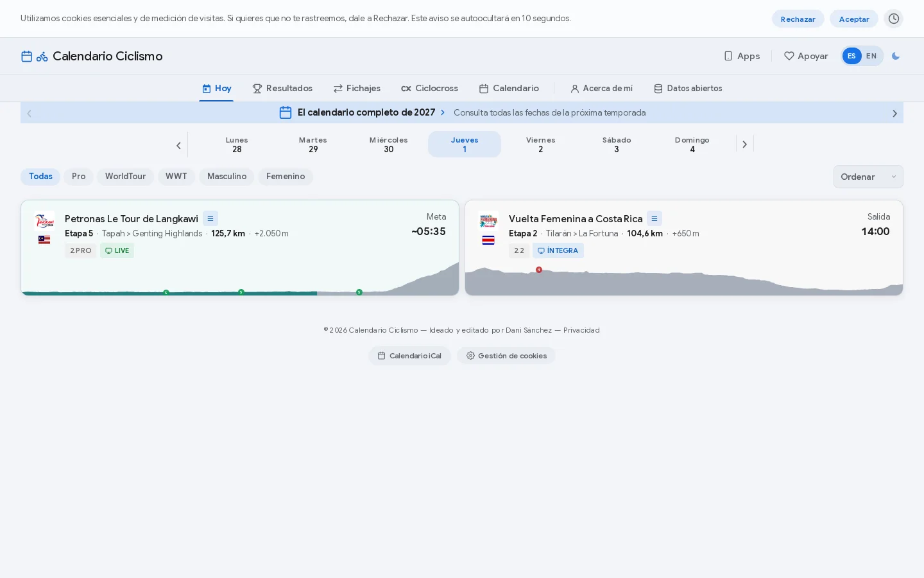Switch language to ES
Image resolution: width=924 pixels, height=578 pixels.
pos(851,56)
